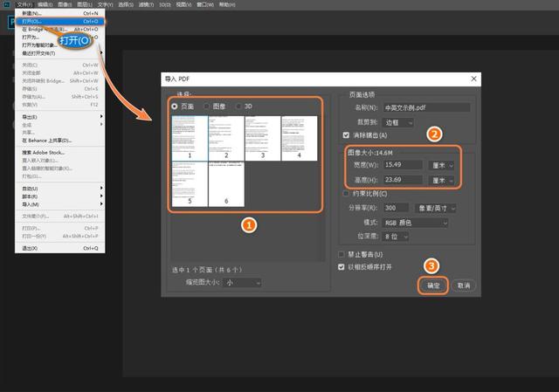The height and width of the screenshot is (392, 559).
Task: Enable the 禁止警告 checkbox
Action: pyautogui.click(x=342, y=254)
